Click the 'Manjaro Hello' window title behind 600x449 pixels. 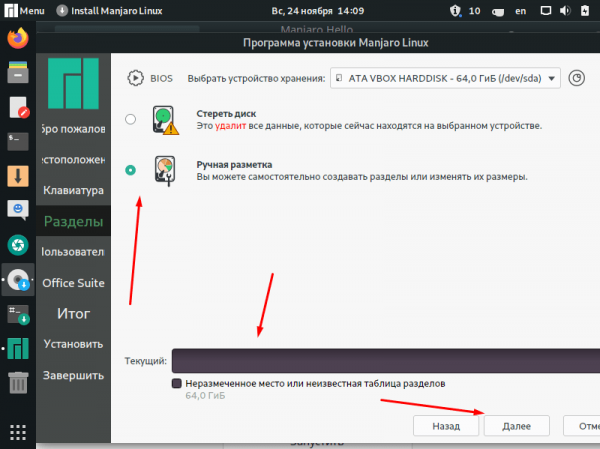point(317,29)
